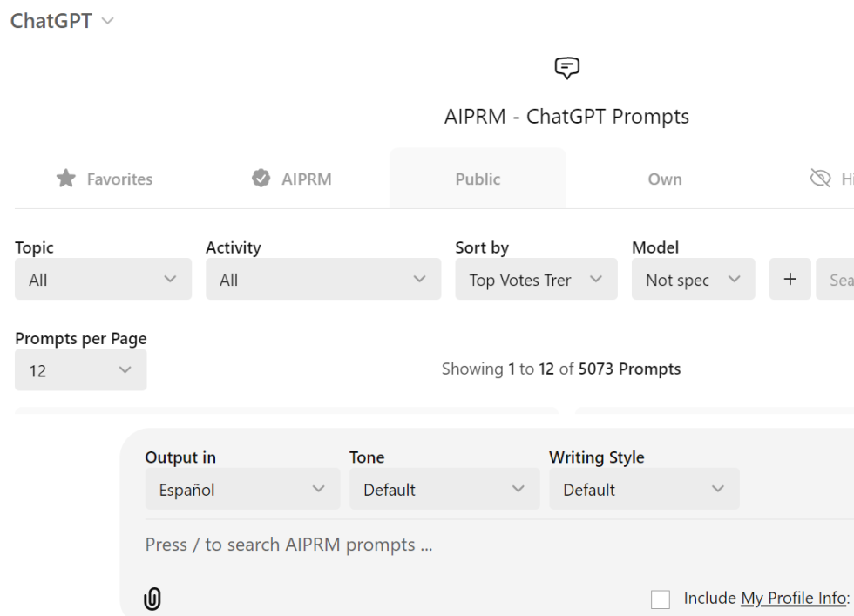Select the Public prompts tab
The width and height of the screenshot is (854, 616).
(478, 179)
